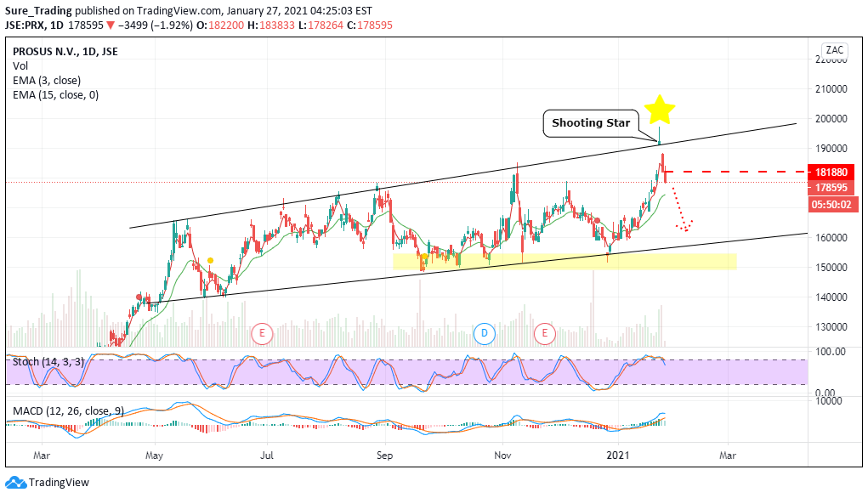Click the 100.00 stochastic axis label
The image size is (868, 498).
click(831, 352)
